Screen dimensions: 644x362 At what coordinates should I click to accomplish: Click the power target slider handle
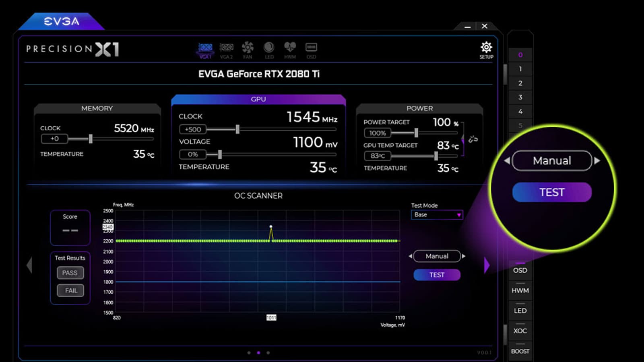[x=416, y=133]
